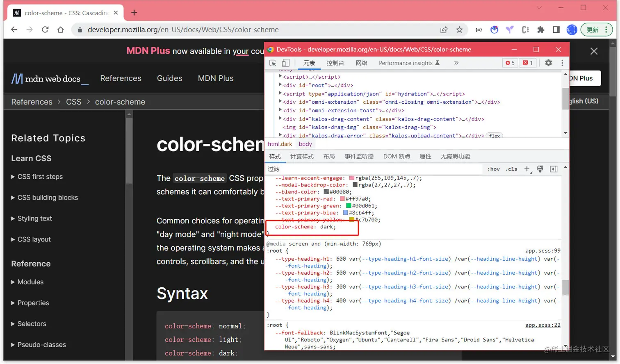
Task: Click the share page icon in address bar
Action: point(444,30)
